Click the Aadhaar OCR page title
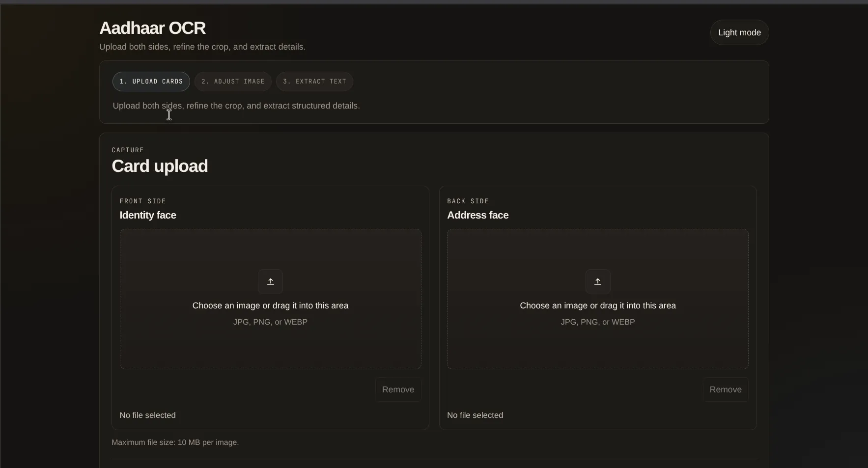This screenshot has height=468, width=868. pos(152,28)
